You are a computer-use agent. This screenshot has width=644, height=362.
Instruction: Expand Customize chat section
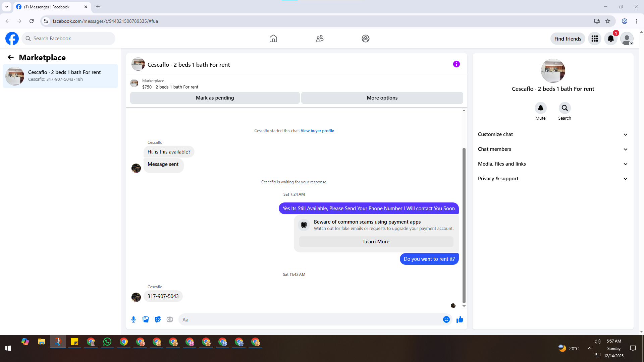pyautogui.click(x=553, y=134)
